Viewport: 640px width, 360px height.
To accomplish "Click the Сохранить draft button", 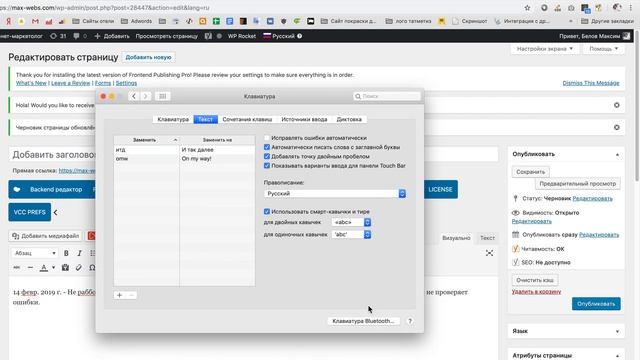I will pyautogui.click(x=531, y=172).
